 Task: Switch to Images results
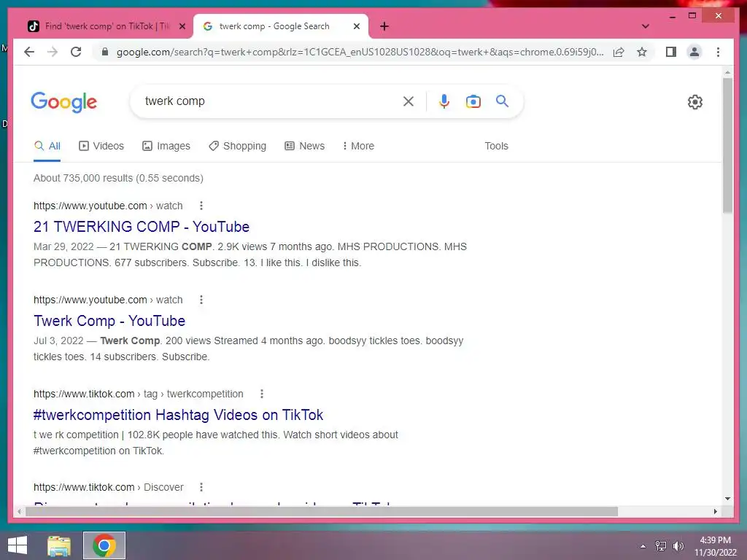click(166, 146)
